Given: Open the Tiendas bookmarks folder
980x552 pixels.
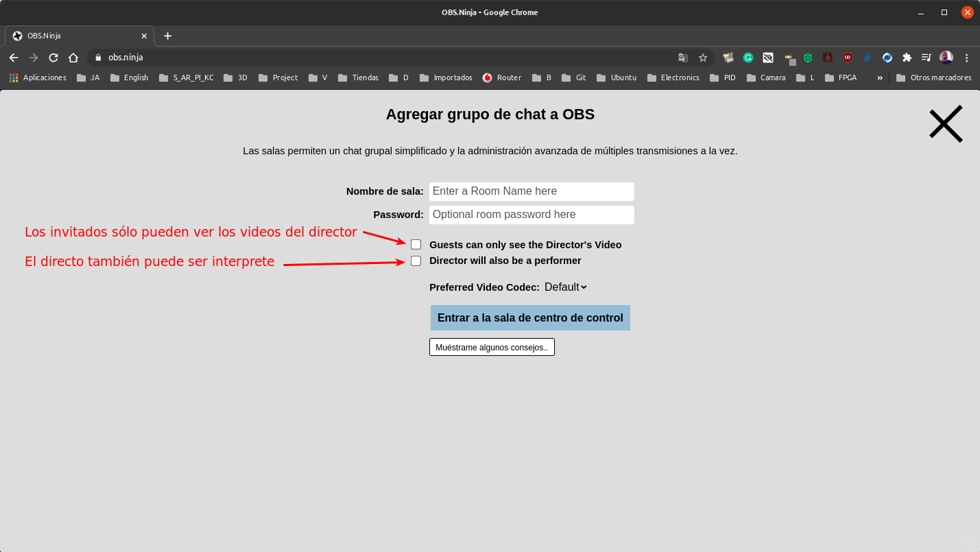Looking at the screenshot, I should 358,77.
